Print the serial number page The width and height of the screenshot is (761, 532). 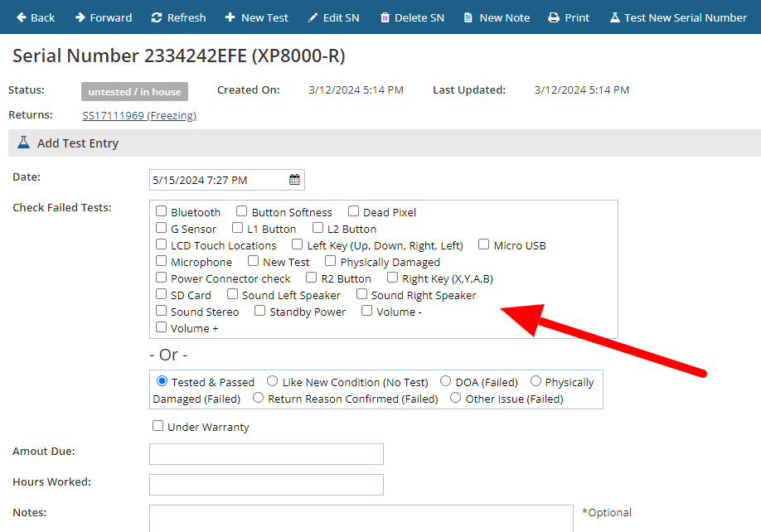coord(569,17)
